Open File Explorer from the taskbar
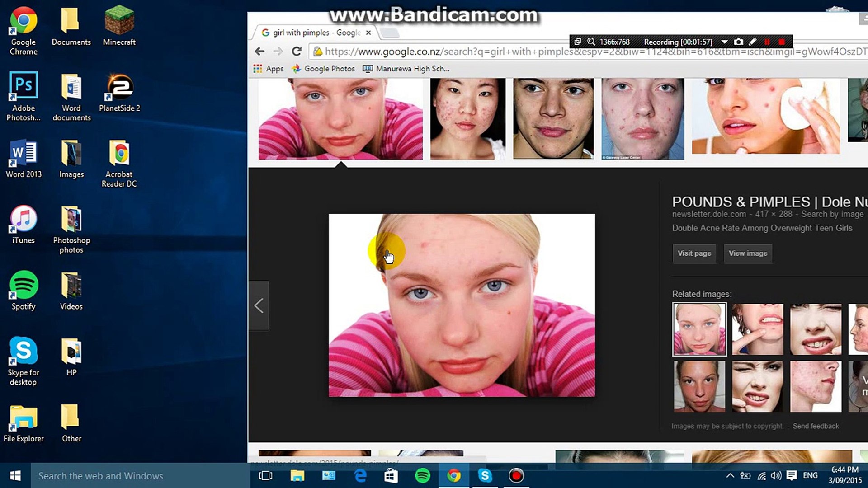Viewport: 868px width, 488px height. click(297, 475)
